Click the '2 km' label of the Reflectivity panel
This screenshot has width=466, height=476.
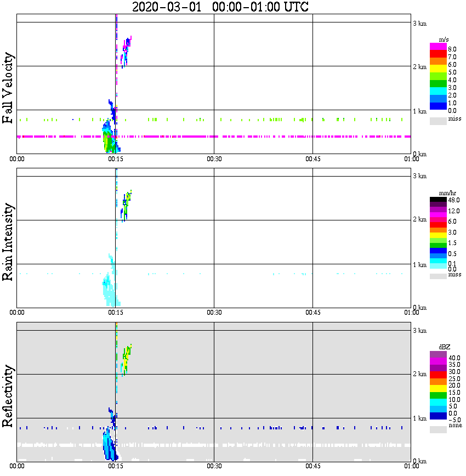pyautogui.click(x=420, y=374)
